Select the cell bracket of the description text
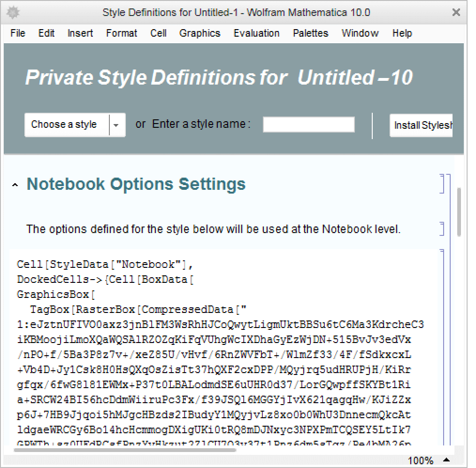The height and width of the screenshot is (468, 476). click(442, 229)
